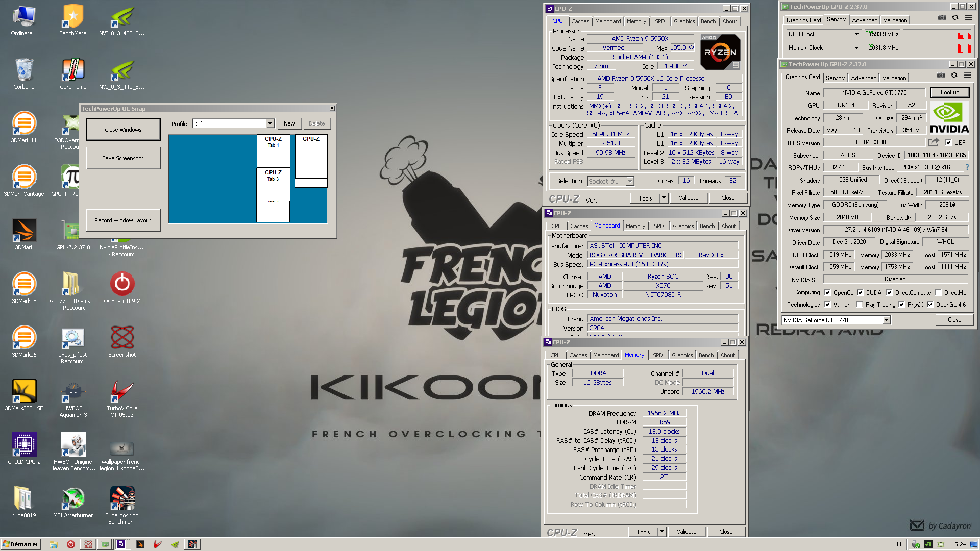Image resolution: width=980 pixels, height=551 pixels.
Task: Click the GPU Clock sensor history graph
Action: click(937, 34)
